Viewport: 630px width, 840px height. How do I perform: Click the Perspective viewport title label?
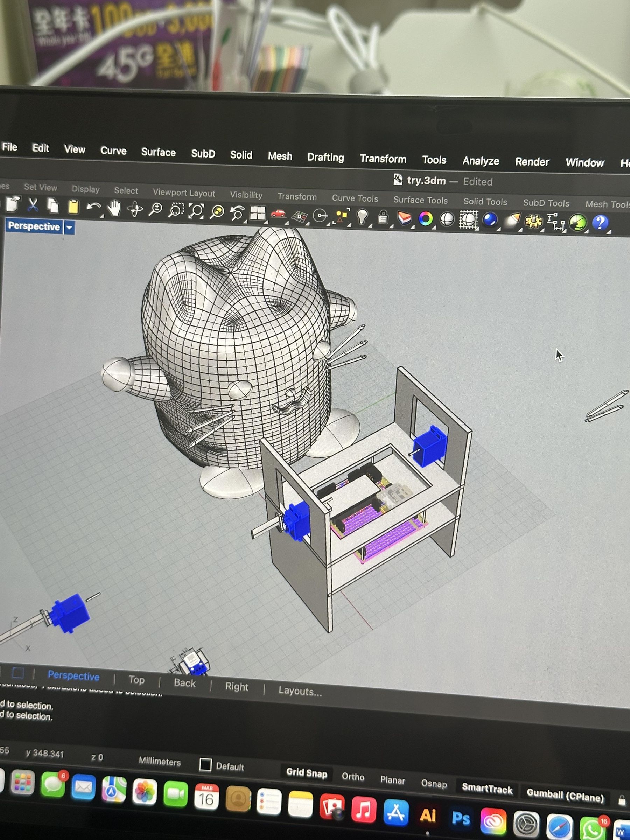tap(34, 226)
